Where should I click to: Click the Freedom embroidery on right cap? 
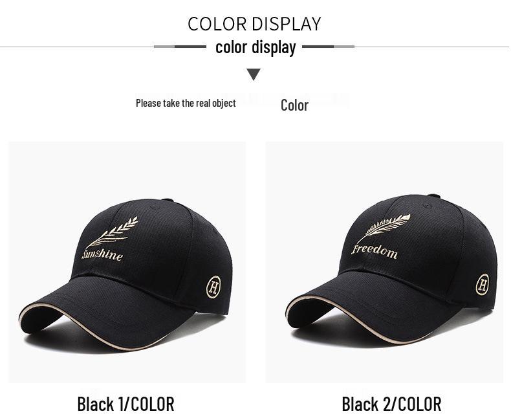(x=375, y=251)
